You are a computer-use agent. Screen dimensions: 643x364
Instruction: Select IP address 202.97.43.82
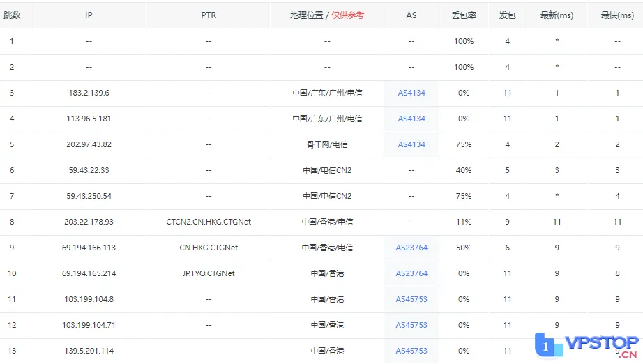[89, 144]
